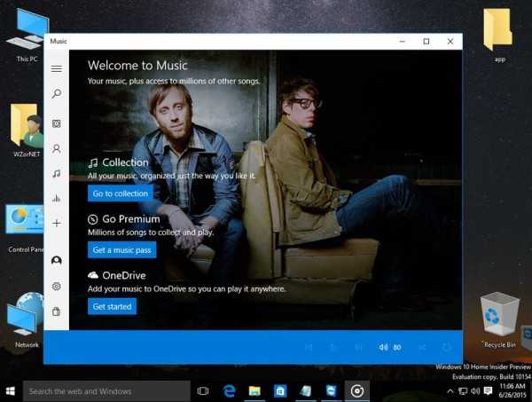Skip to previous track in playback bar
Screen dimensions: 532x402
pos(309,347)
